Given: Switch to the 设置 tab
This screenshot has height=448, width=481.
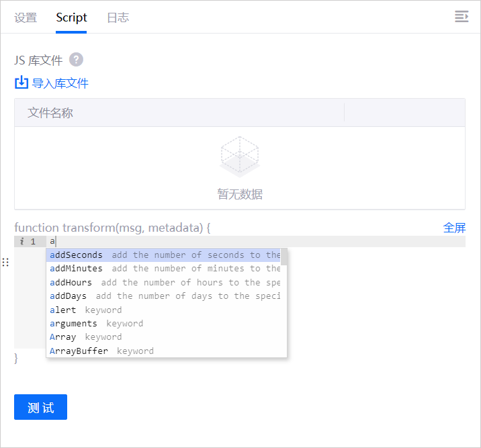Looking at the screenshot, I should coord(26,17).
